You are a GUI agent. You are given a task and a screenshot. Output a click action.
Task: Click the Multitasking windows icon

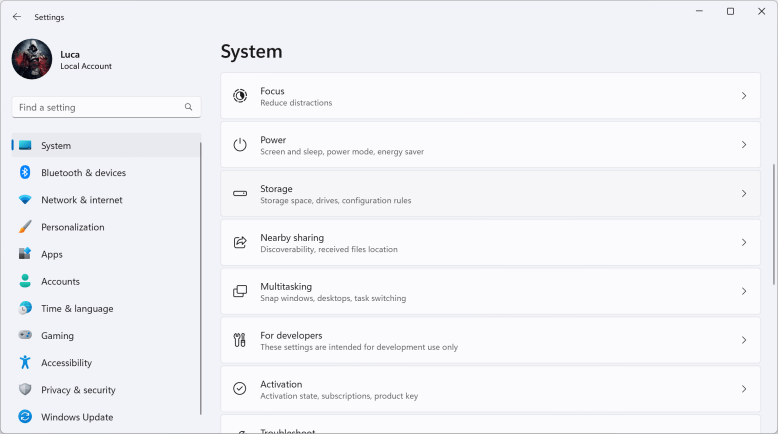coord(240,291)
